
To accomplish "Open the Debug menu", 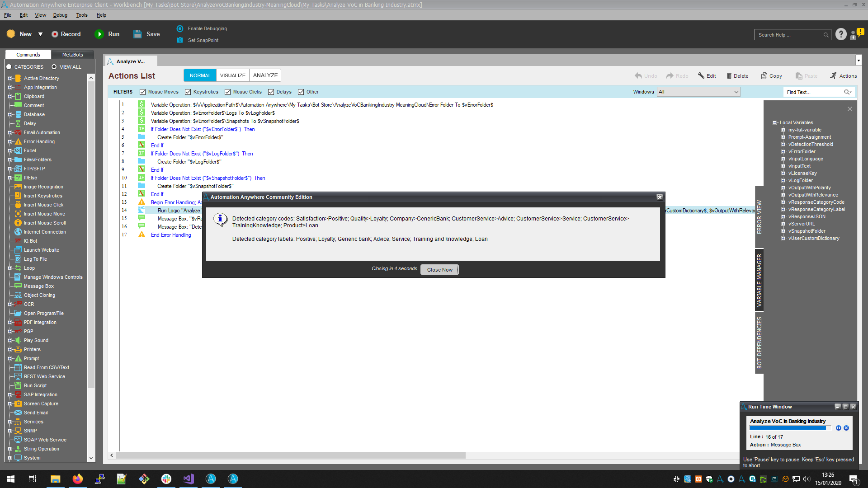I will (x=60, y=15).
